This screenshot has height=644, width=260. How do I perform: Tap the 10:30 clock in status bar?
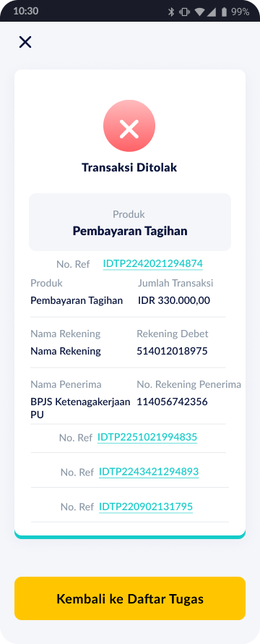[x=26, y=12]
